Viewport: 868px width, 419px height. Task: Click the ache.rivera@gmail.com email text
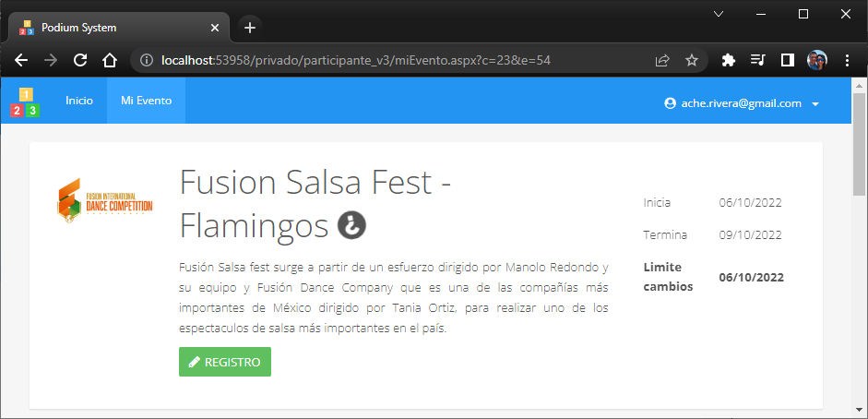click(742, 103)
